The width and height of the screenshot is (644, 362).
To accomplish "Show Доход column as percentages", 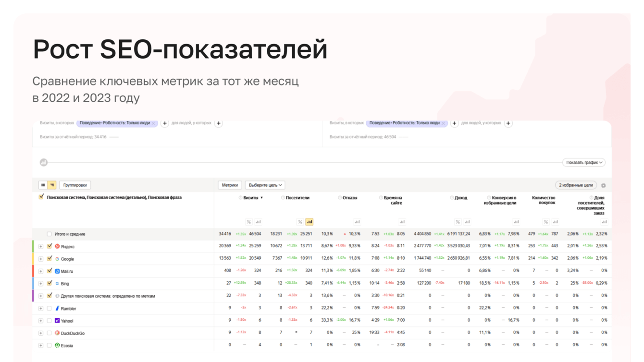I will (x=458, y=222).
